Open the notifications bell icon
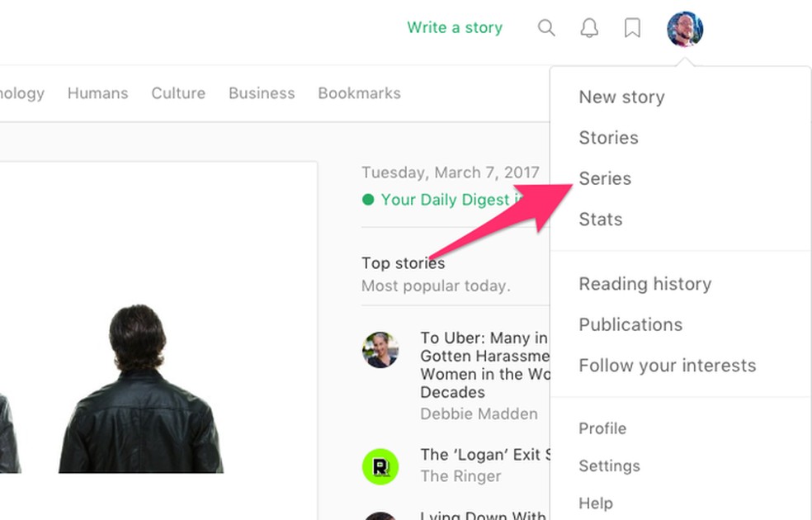Image resolution: width=812 pixels, height=520 pixels. [x=589, y=27]
